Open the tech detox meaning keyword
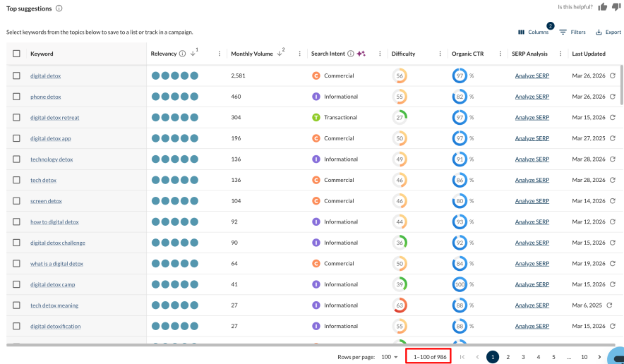The height and width of the screenshot is (364, 624). (54, 305)
